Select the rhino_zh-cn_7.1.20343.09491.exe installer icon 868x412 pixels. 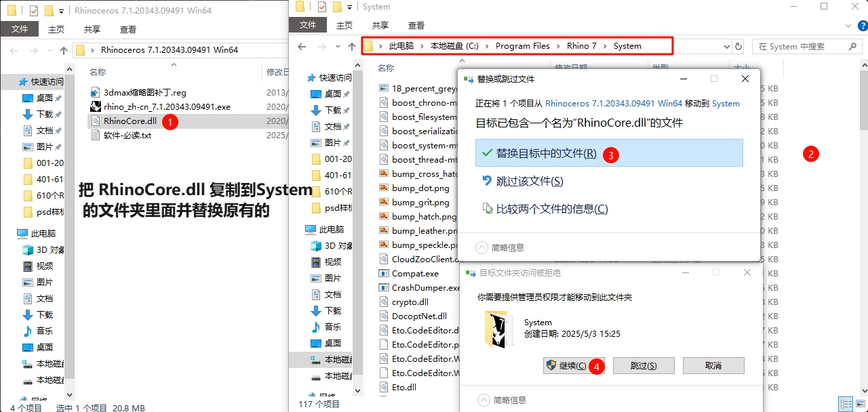pos(96,106)
